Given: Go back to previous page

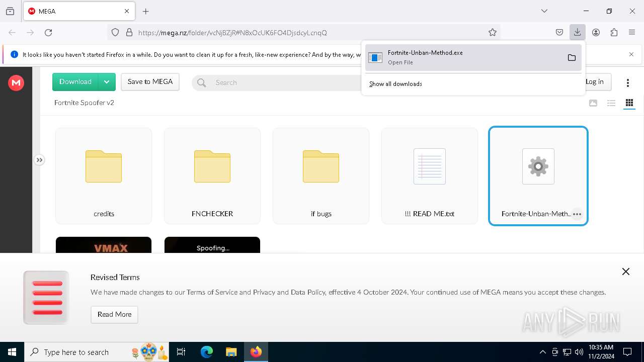Looking at the screenshot, I should 12,32.
